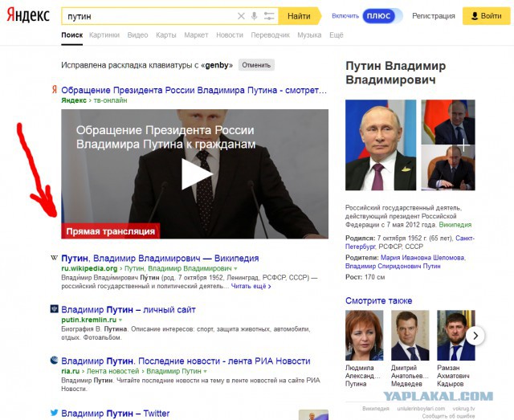The height and width of the screenshot is (420, 514).
Task: Open the Карты tab
Action: (x=166, y=35)
